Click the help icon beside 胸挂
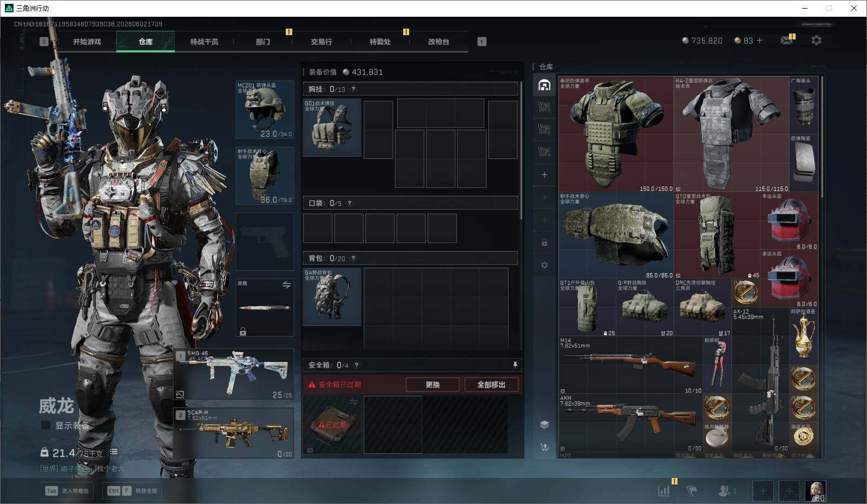 (353, 89)
